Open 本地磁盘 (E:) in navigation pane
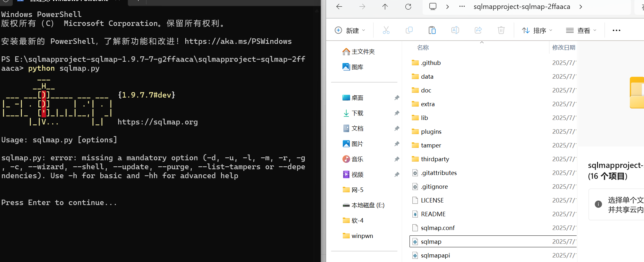644x262 pixels. (364, 205)
